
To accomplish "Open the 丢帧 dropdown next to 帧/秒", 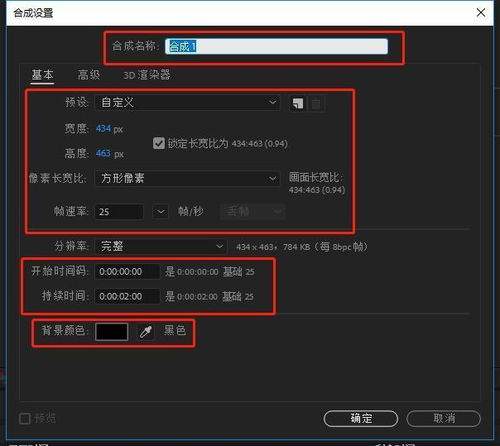I will (x=253, y=212).
